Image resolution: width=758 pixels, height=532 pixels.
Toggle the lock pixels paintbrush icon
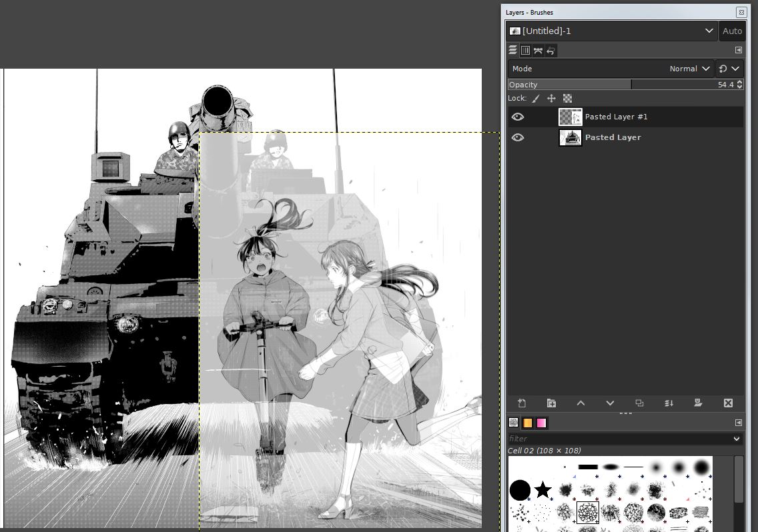coord(536,99)
